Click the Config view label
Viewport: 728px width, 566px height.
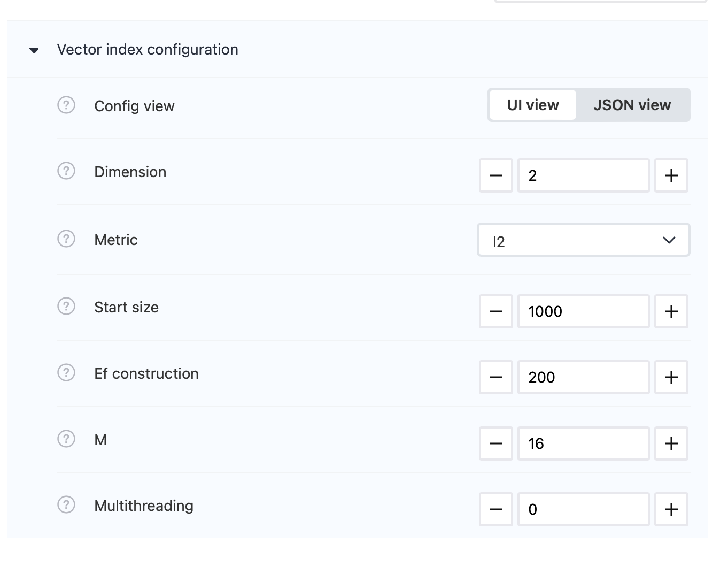pos(134,106)
